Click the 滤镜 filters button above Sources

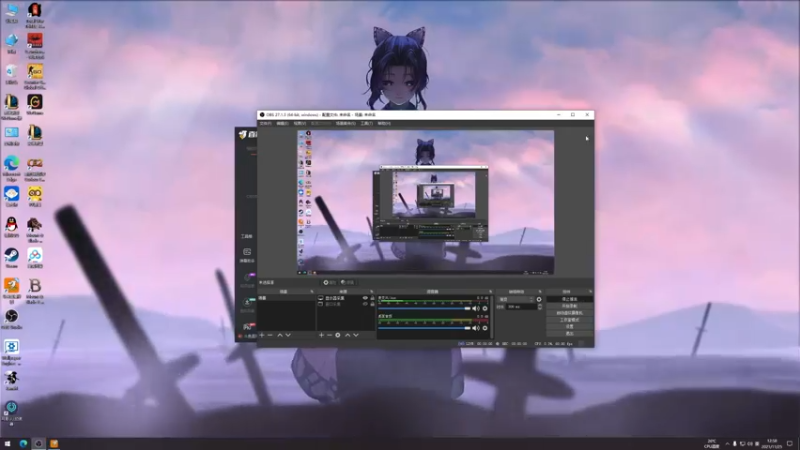pos(347,282)
